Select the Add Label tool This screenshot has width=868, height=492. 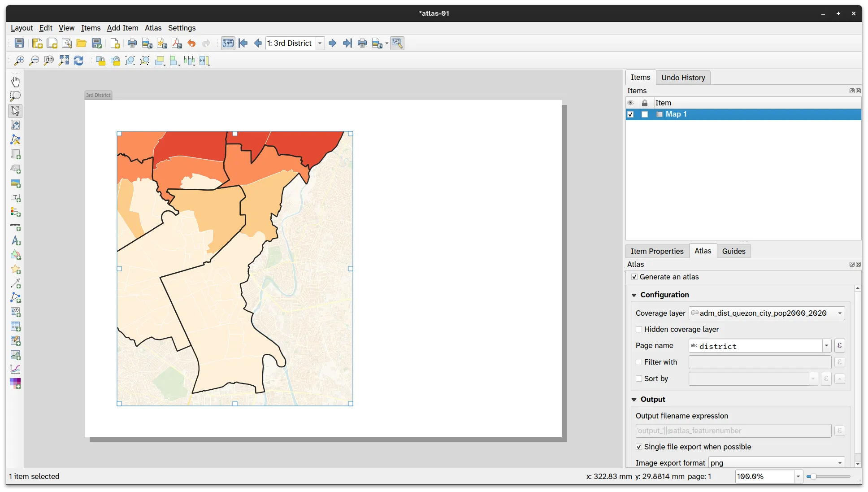[16, 198]
